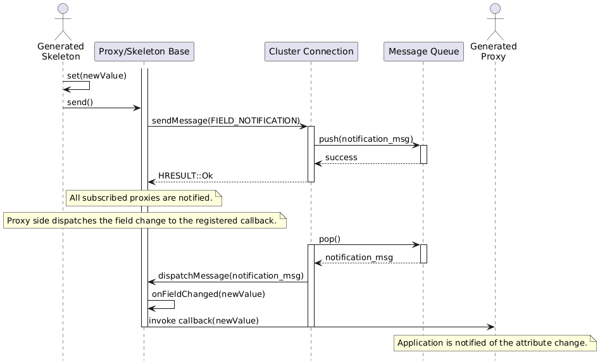Viewport: 600px width, 364px height.
Task: Click the send() message label
Action: pos(80,103)
